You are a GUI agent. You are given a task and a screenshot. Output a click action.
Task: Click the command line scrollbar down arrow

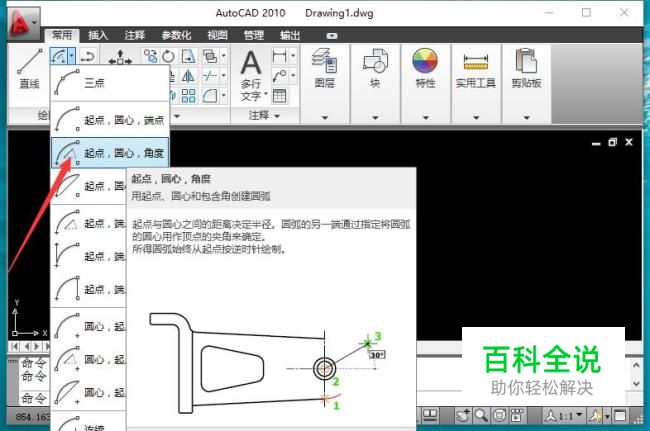(636, 384)
